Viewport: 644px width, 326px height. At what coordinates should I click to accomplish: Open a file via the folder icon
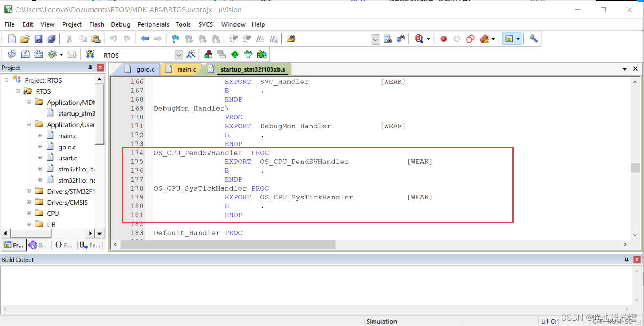click(25, 39)
